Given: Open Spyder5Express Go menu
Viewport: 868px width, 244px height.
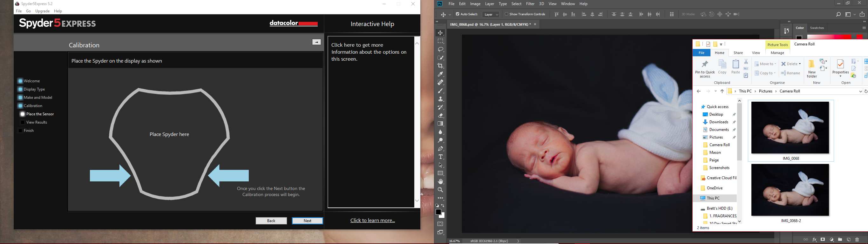Looking at the screenshot, I should (x=29, y=11).
